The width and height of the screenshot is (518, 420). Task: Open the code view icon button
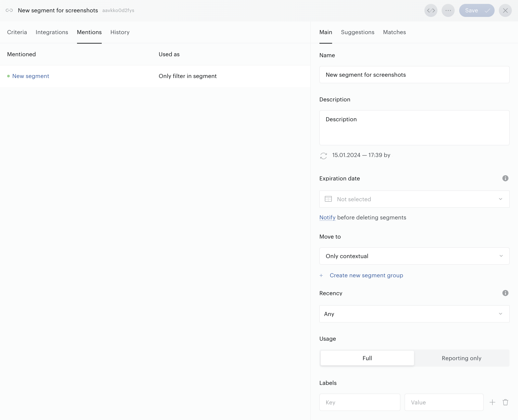tap(431, 10)
